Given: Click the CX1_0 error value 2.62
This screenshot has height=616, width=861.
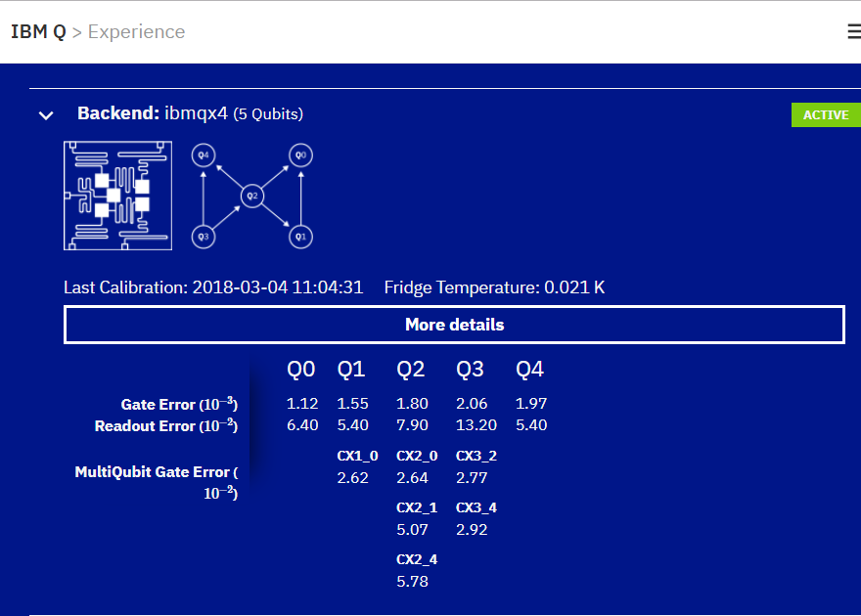Looking at the screenshot, I should pyautogui.click(x=352, y=478).
